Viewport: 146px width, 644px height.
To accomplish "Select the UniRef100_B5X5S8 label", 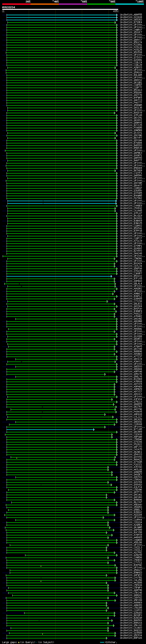I will point(131,53).
